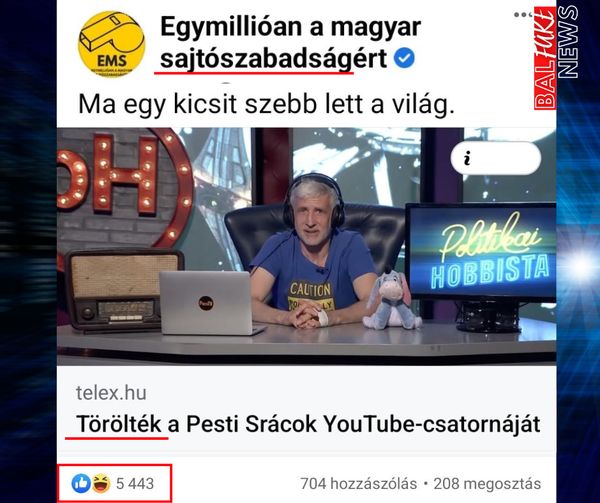Open the 208 megosztás shares list

point(487,483)
